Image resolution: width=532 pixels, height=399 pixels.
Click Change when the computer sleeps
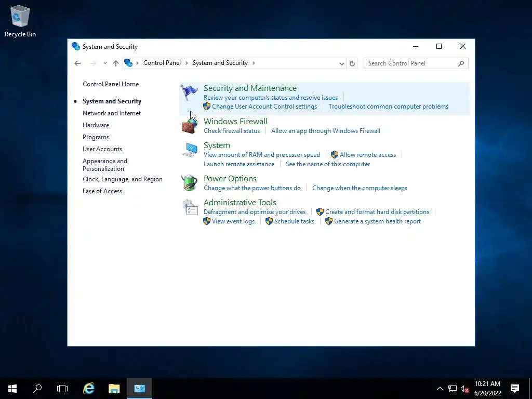360,188
